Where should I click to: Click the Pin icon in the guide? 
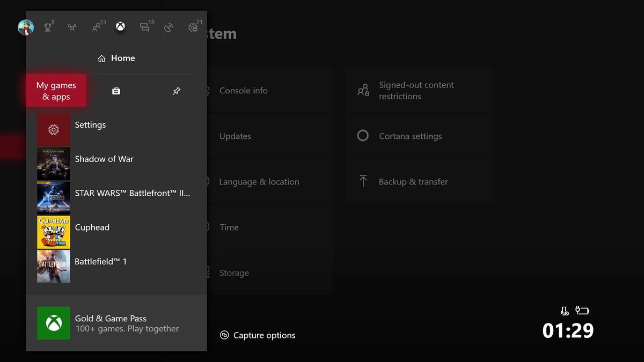(x=177, y=91)
